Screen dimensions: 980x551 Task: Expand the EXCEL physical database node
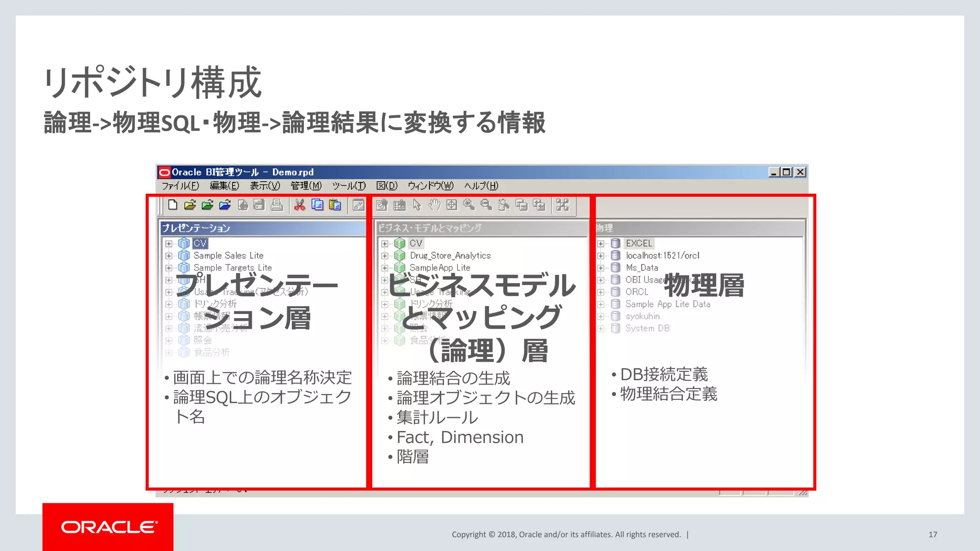pos(601,243)
